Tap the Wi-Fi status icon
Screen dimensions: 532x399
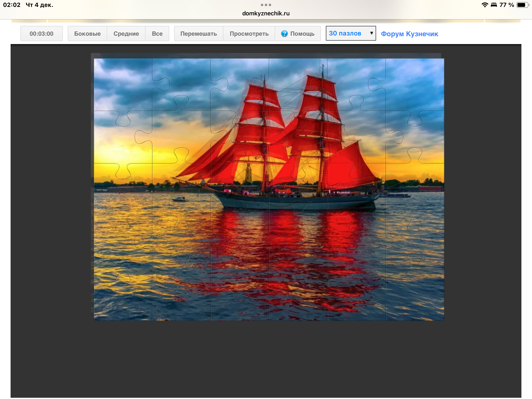[484, 5]
